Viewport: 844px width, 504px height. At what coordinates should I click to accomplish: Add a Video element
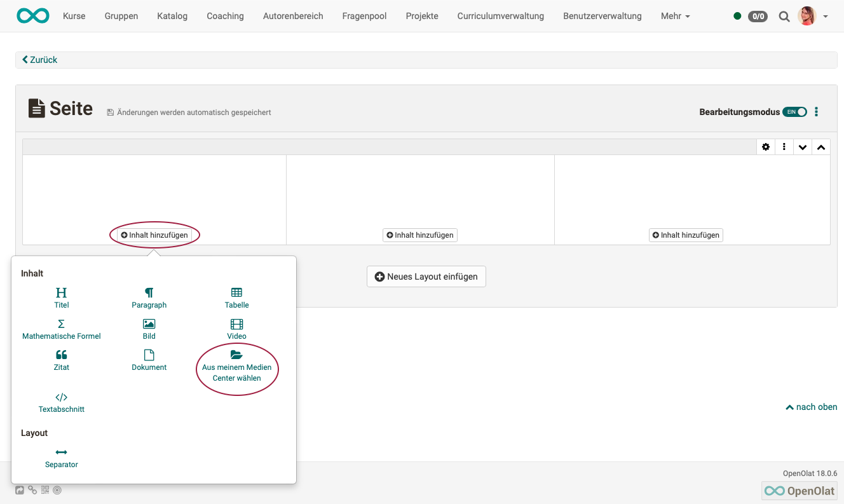click(236, 329)
